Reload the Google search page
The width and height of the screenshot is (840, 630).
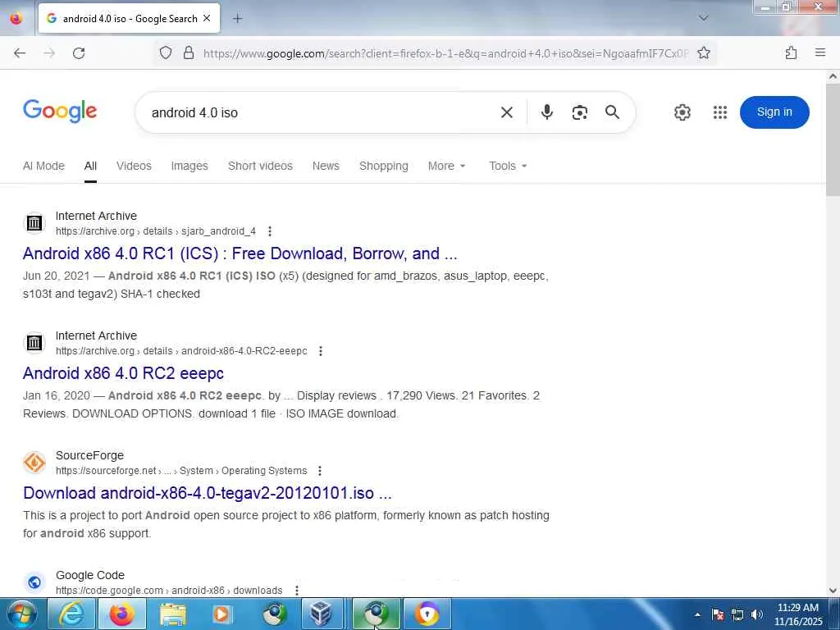(79, 53)
